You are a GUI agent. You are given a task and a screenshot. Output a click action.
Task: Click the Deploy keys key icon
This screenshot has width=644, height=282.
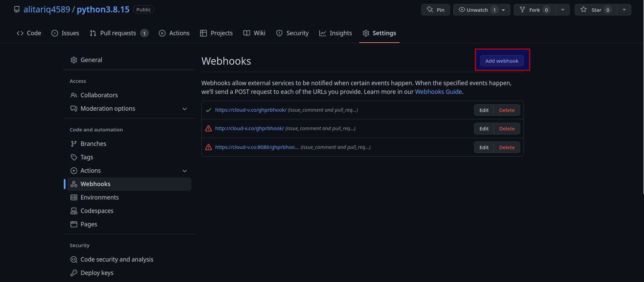(x=74, y=273)
